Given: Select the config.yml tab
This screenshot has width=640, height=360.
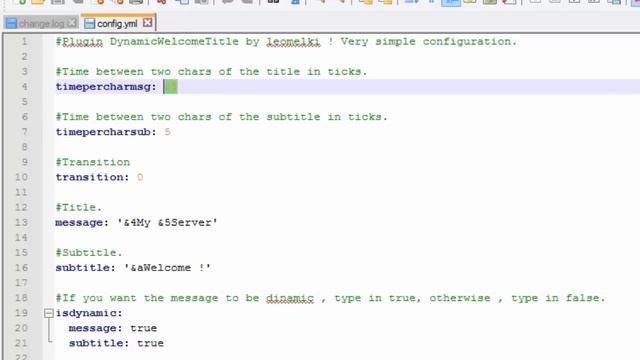Looking at the screenshot, I should tap(117, 24).
